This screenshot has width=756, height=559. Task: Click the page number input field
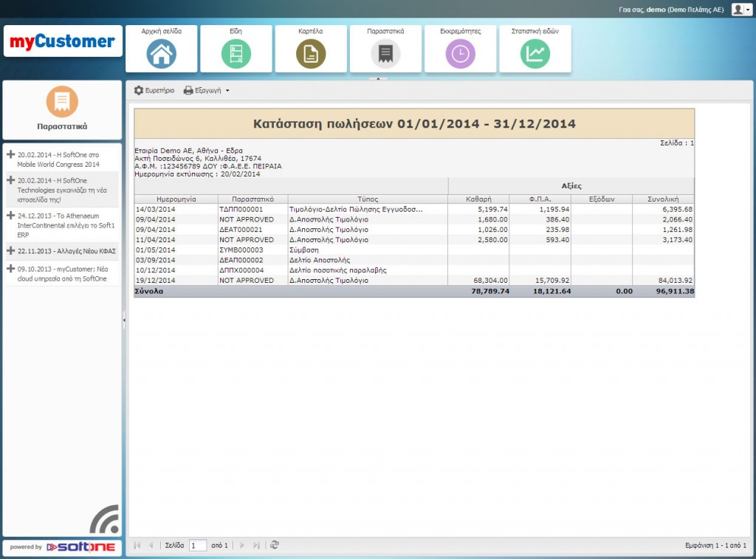(198, 546)
